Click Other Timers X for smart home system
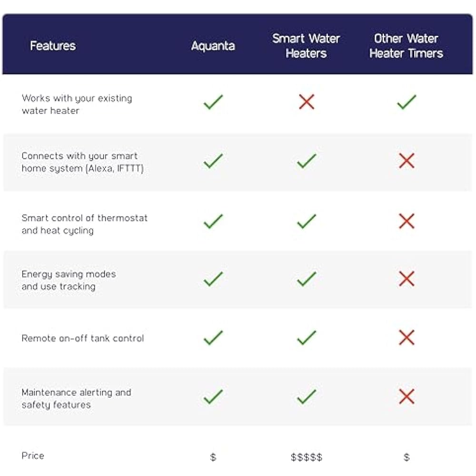Image resolution: width=476 pixels, height=476 pixels. [x=407, y=161]
